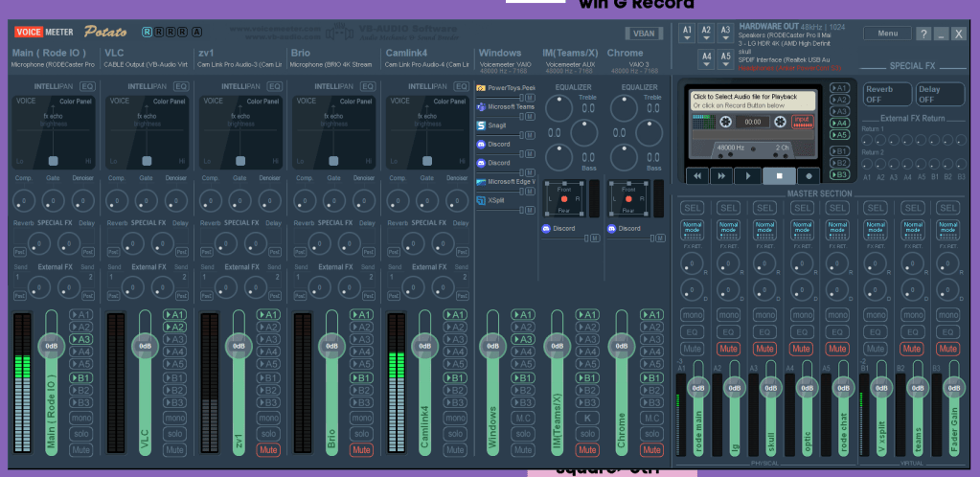Start playback on the cassette recorder

coord(747,176)
